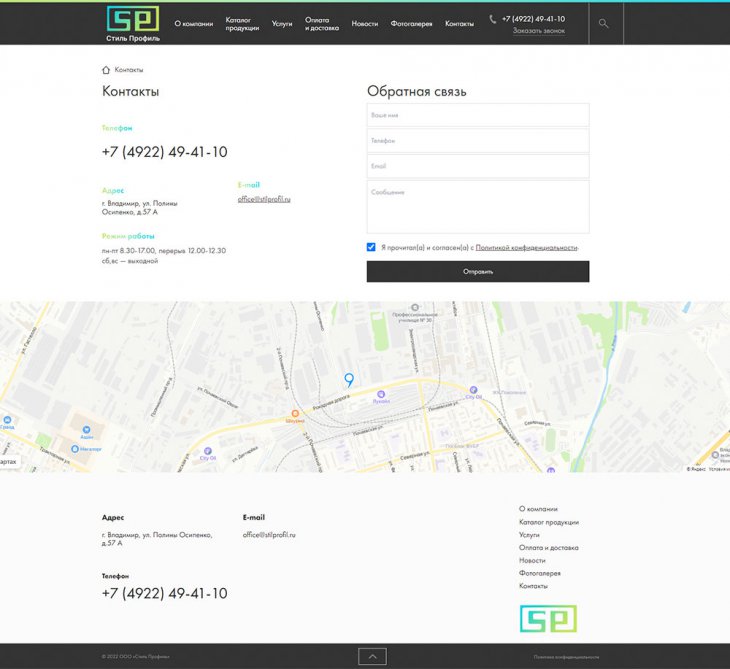The height and width of the screenshot is (669, 730).
Task: Click the home breadcrumb icon
Action: click(x=106, y=70)
